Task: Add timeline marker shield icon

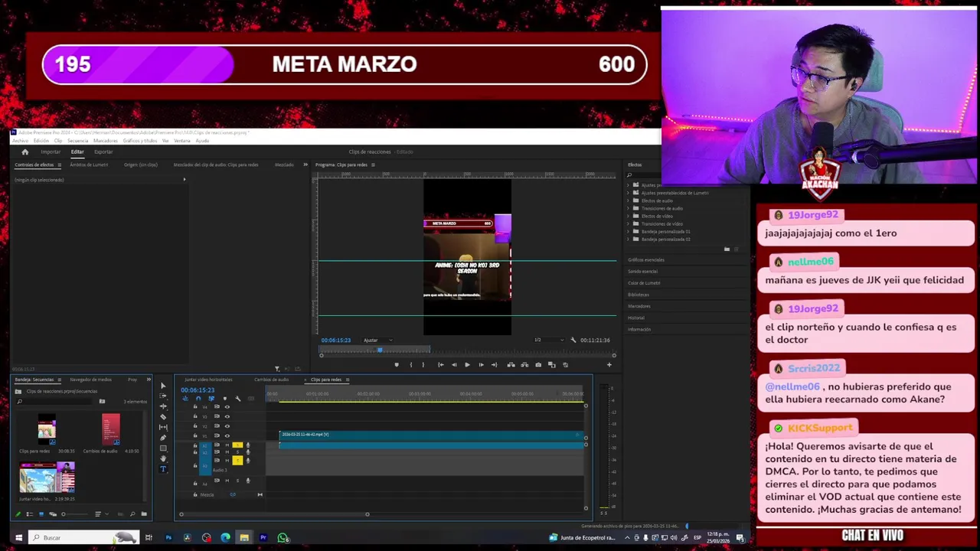Action: click(x=224, y=399)
